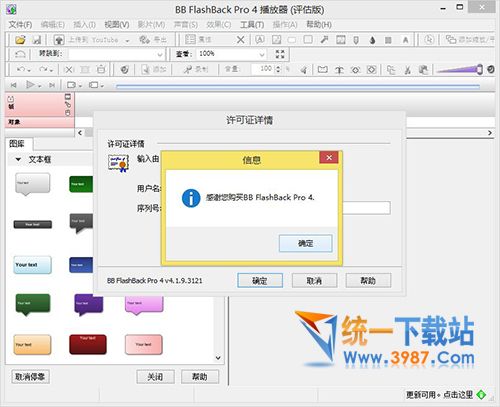Select the light gray speech bubble thumbnail
Image resolution: width=500 pixels, height=407 pixels.
tap(33, 184)
